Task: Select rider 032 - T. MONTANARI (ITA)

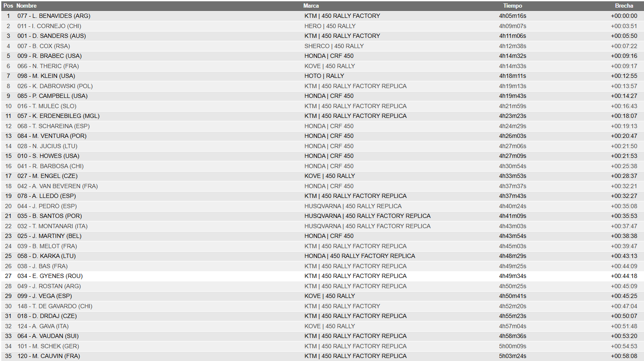Action: click(52, 226)
